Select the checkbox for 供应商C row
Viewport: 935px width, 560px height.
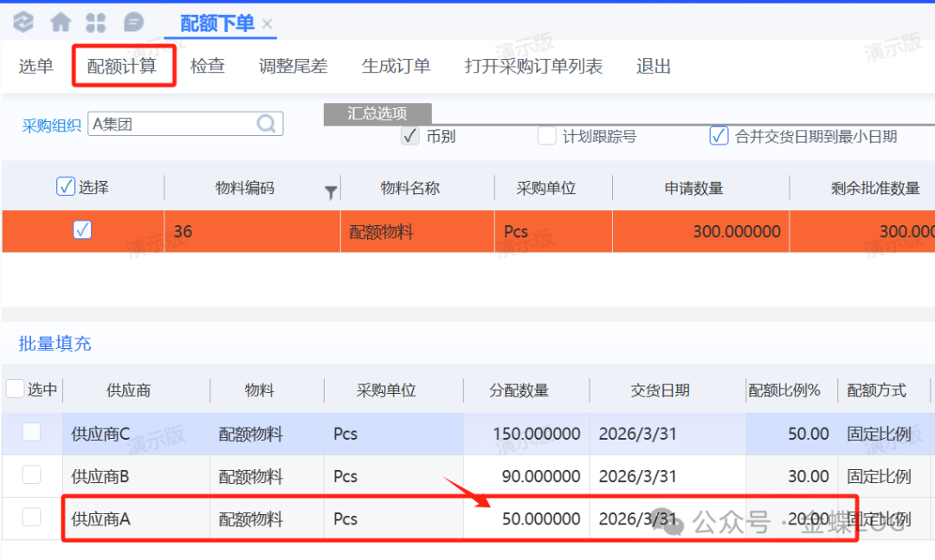coord(31,432)
